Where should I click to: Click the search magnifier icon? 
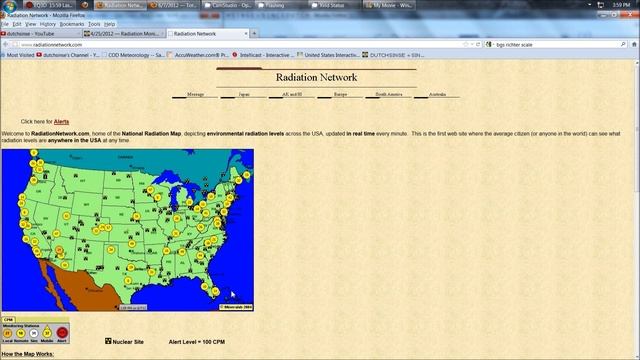623,44
